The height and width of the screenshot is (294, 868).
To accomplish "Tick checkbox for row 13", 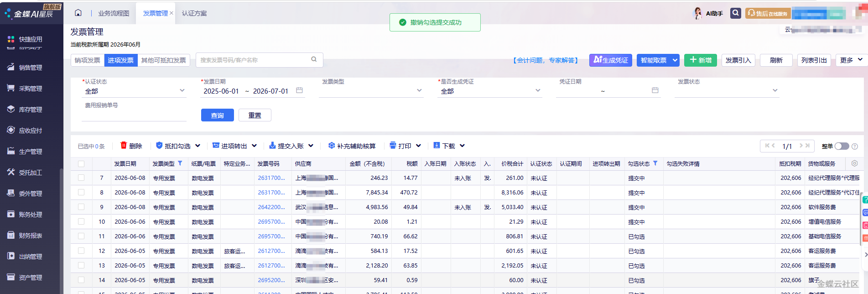I will click(x=81, y=266).
